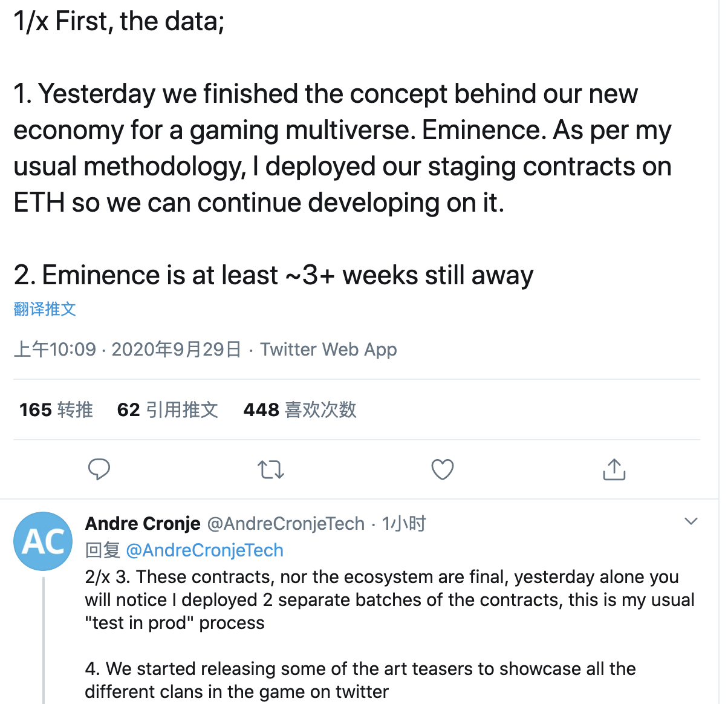Click the retweet arrows icon
This screenshot has height=704, width=728.
tap(270, 469)
